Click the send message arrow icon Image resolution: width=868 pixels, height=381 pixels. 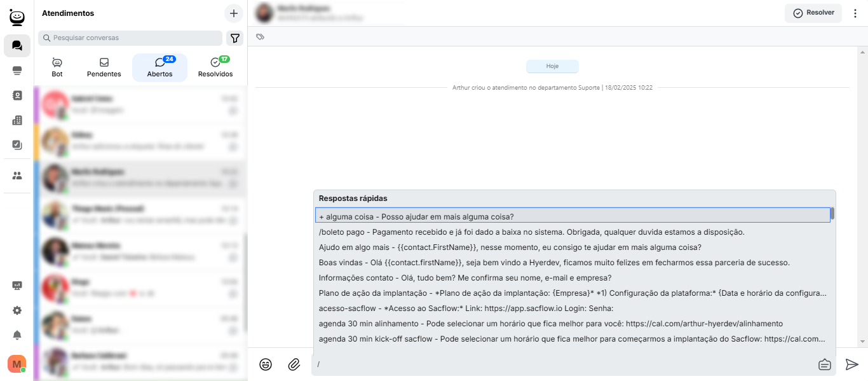(851, 364)
